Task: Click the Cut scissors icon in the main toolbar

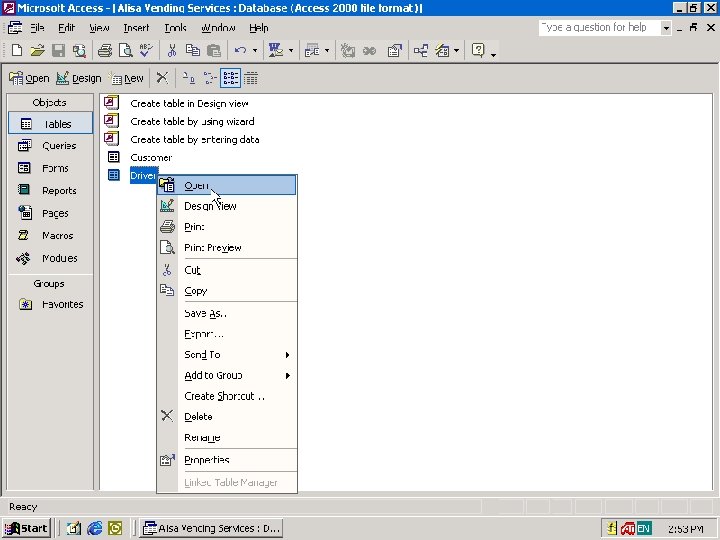Action: [172, 50]
